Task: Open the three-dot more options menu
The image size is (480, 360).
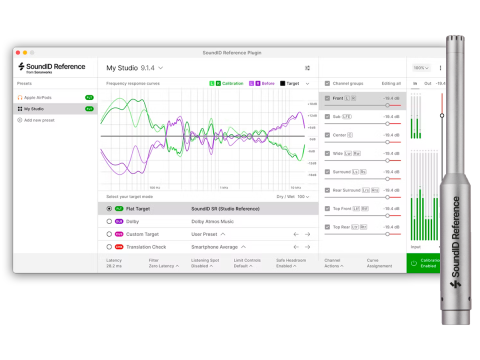Action: (x=440, y=68)
